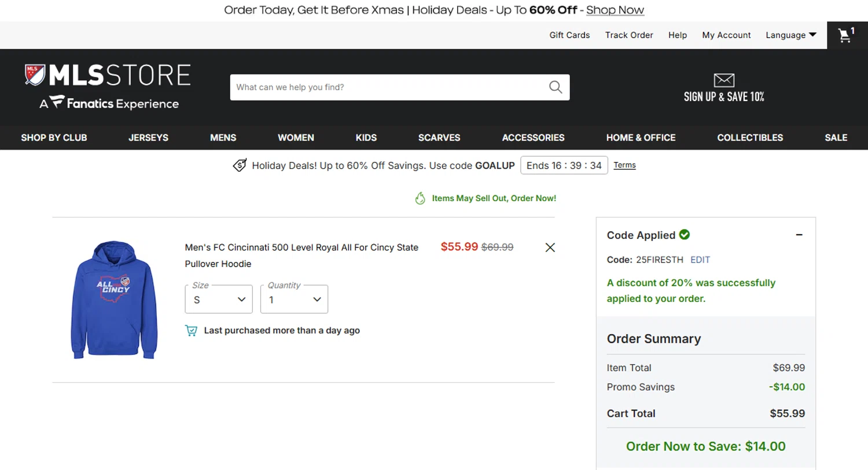Image resolution: width=868 pixels, height=470 pixels.
Task: Click the $55.99 sale price
Action: pyautogui.click(x=459, y=247)
